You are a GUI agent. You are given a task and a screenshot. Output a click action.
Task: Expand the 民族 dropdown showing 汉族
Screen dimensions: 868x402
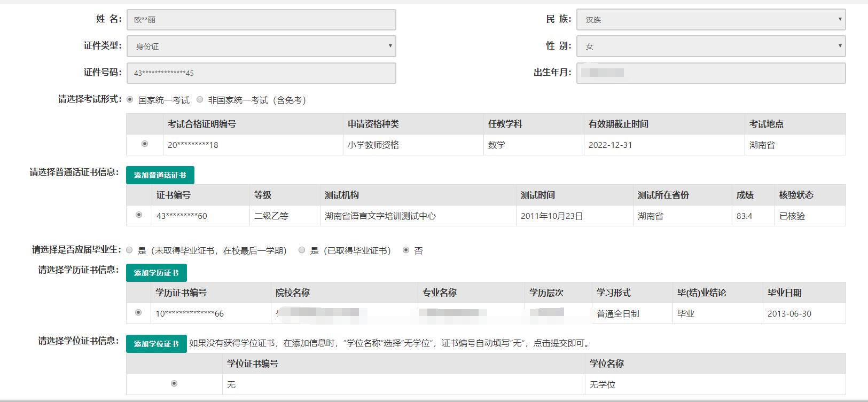click(x=710, y=20)
